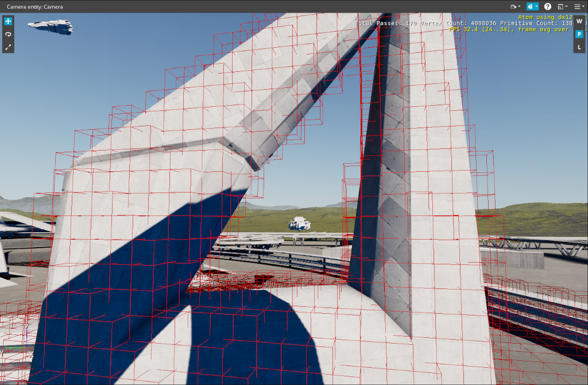This screenshot has width=588, height=385.
Task: Click the Camera entity: Camera title bar
Action: pyautogui.click(x=34, y=6)
